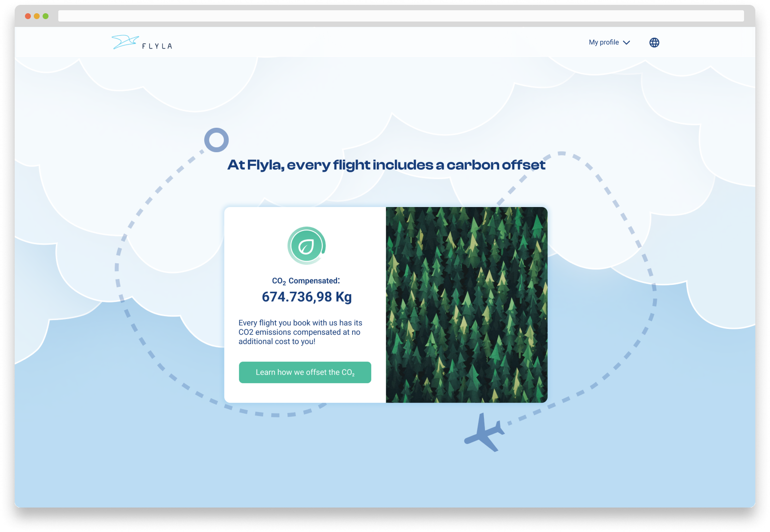Open the language globe icon

click(x=654, y=43)
